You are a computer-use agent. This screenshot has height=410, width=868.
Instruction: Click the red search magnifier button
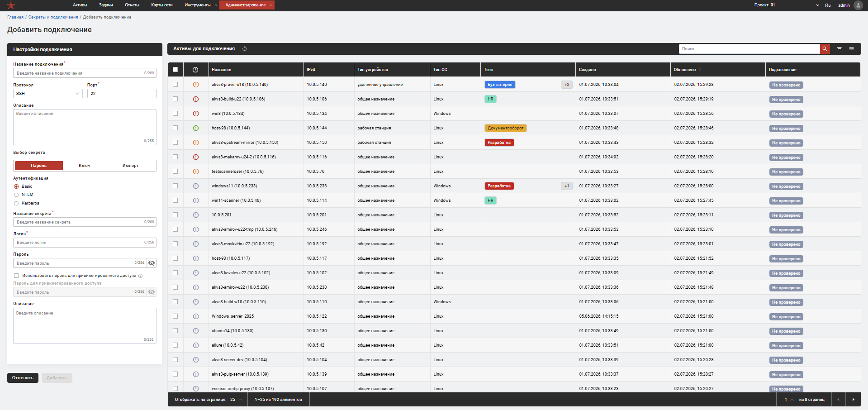[825, 49]
